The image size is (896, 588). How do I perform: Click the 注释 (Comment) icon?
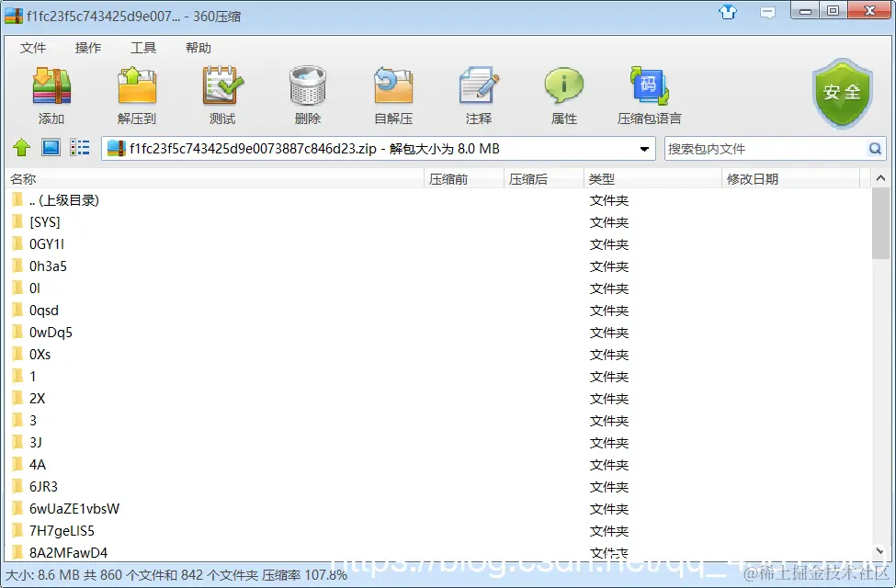pyautogui.click(x=479, y=85)
